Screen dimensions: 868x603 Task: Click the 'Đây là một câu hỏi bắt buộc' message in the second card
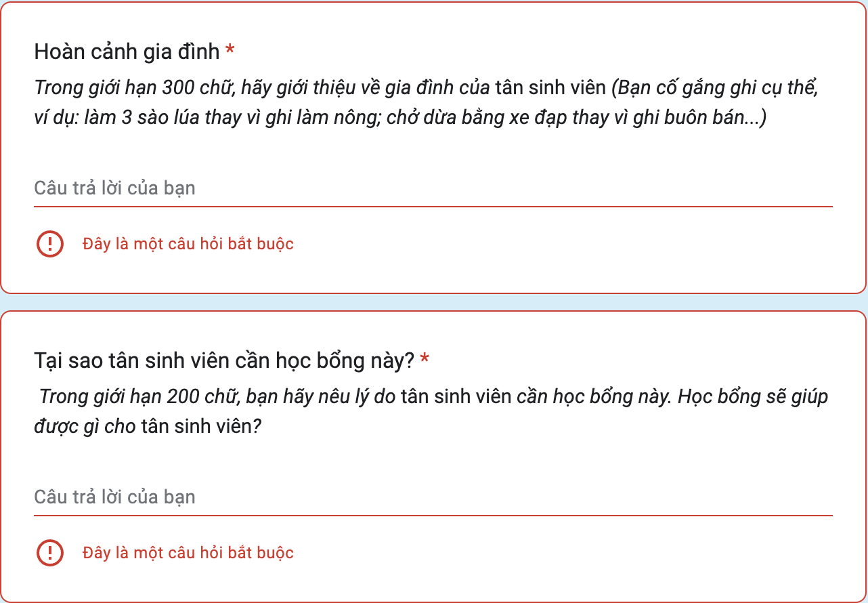click(188, 553)
